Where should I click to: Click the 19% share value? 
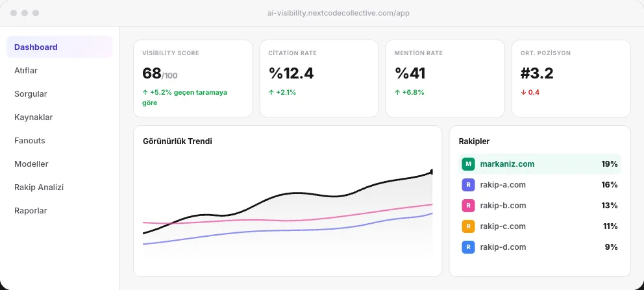click(x=610, y=164)
